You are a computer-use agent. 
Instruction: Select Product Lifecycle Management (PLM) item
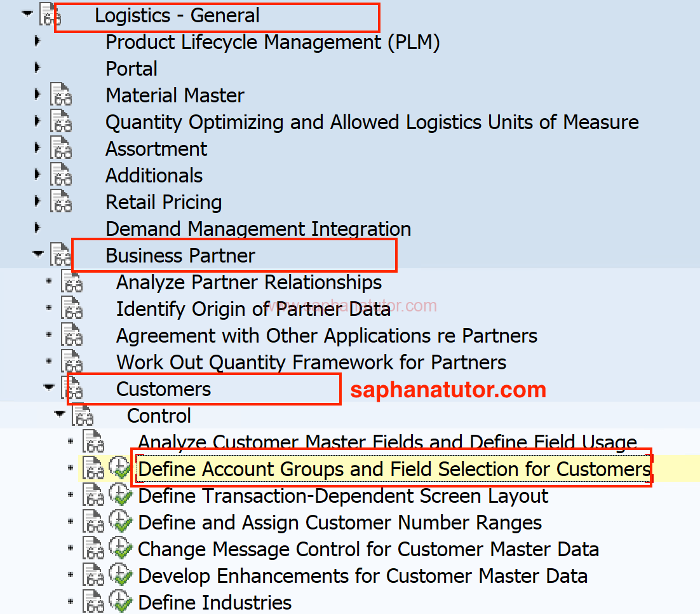point(273,43)
